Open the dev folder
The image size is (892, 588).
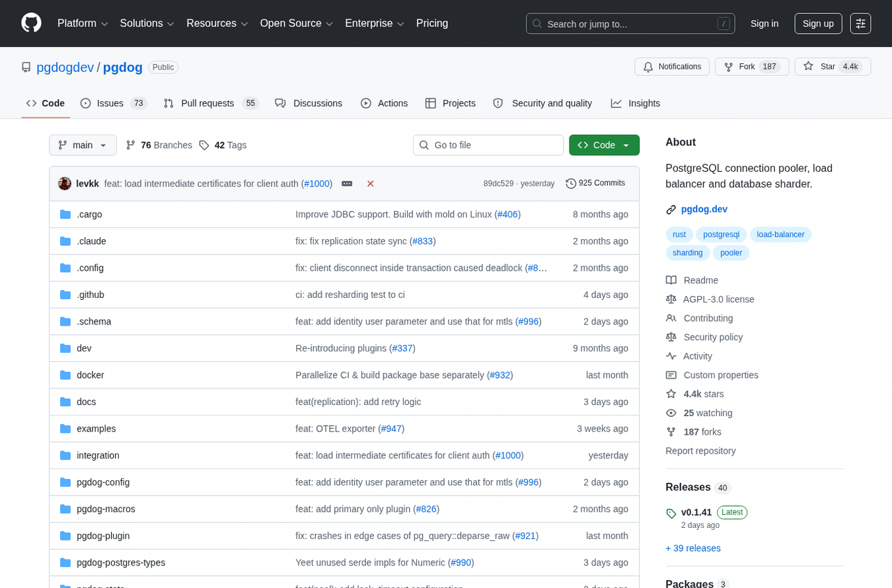click(84, 348)
